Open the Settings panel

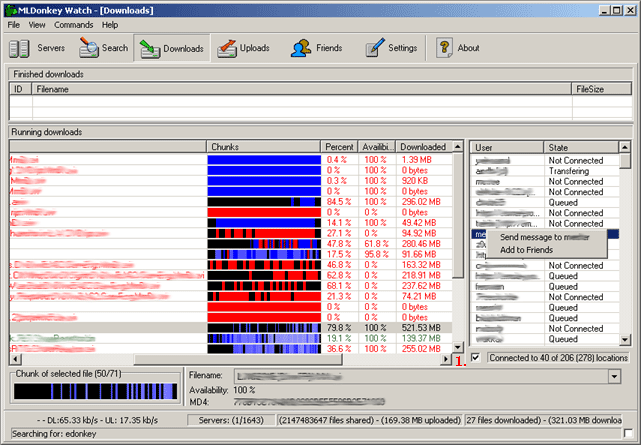pyautogui.click(x=391, y=48)
